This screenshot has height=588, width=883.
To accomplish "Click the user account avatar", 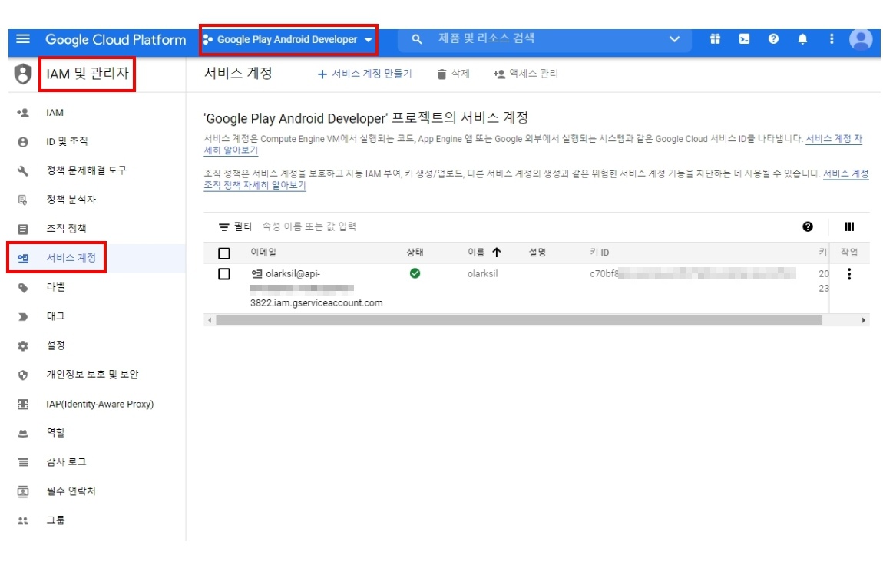I will [x=861, y=39].
